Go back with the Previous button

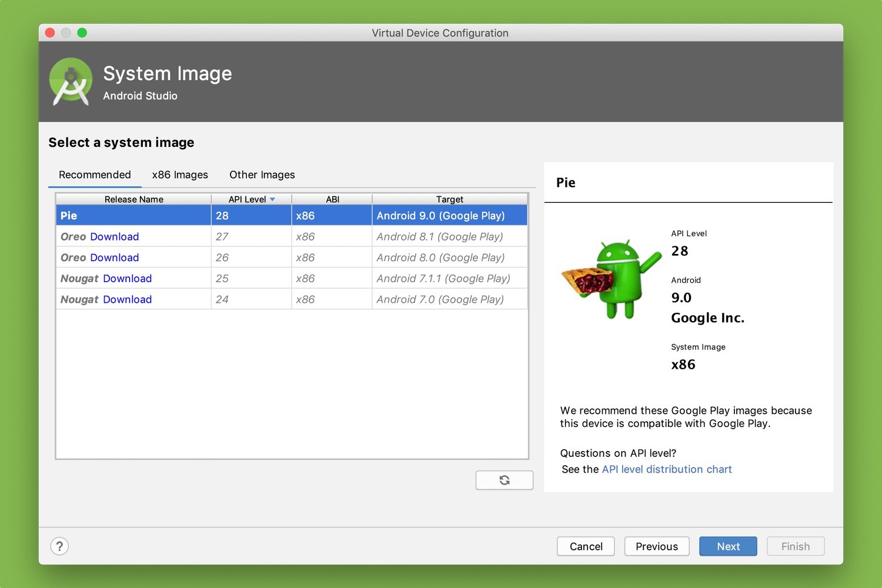coord(657,546)
